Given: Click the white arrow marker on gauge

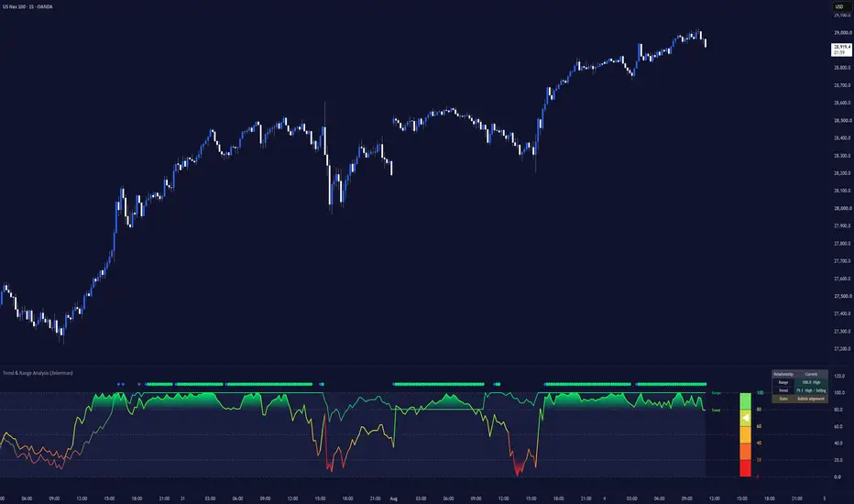Looking at the screenshot, I should (746, 418).
